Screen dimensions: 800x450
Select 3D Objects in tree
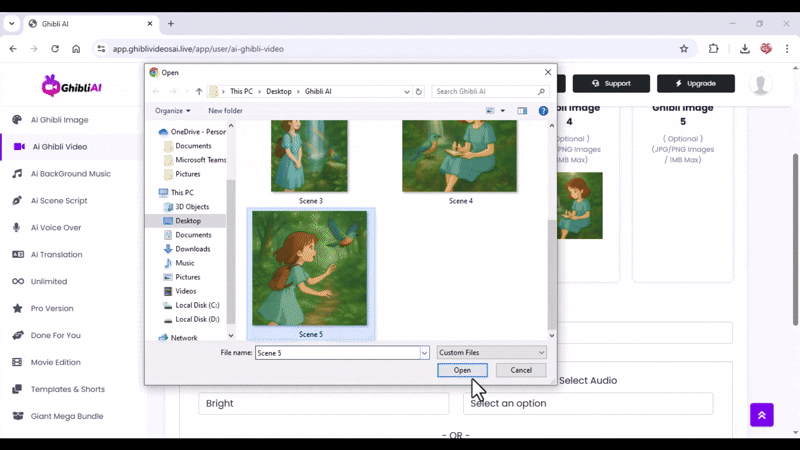tap(186, 207)
